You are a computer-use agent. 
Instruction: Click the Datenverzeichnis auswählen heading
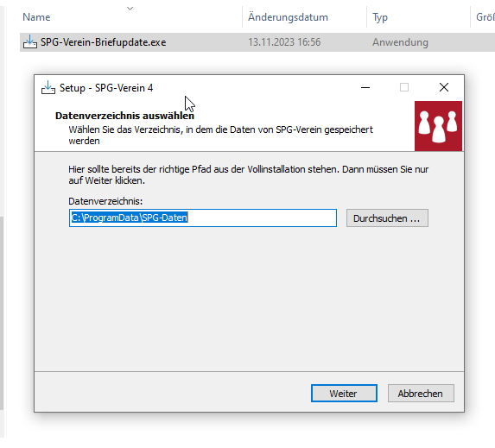pyautogui.click(x=124, y=116)
